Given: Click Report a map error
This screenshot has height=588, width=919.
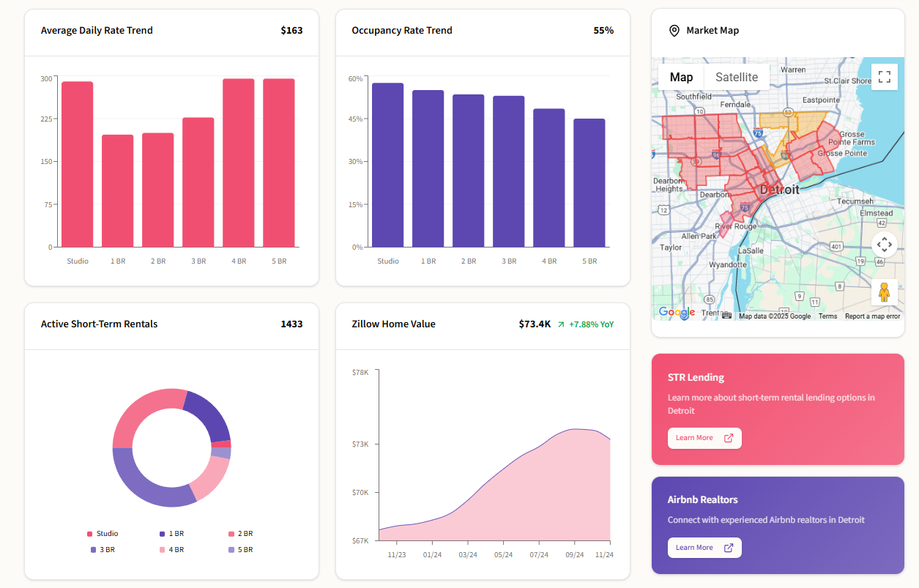Looking at the screenshot, I should pyautogui.click(x=872, y=316).
